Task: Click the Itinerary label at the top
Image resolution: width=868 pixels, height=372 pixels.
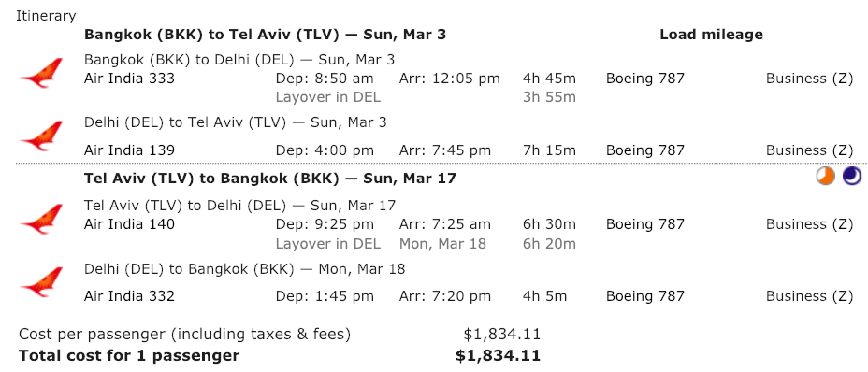Action: pyautogui.click(x=46, y=16)
